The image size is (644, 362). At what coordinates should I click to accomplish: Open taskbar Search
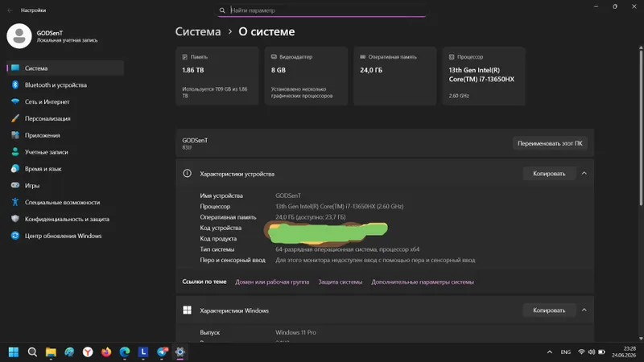pos(32,352)
